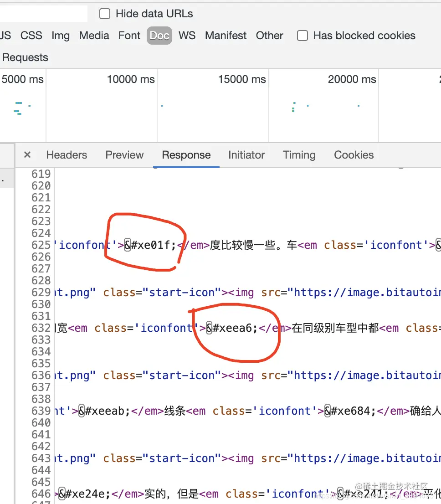The width and height of the screenshot is (441, 504).
Task: Click the 5000 ms timeline marker
Action: pyautogui.click(x=22, y=79)
